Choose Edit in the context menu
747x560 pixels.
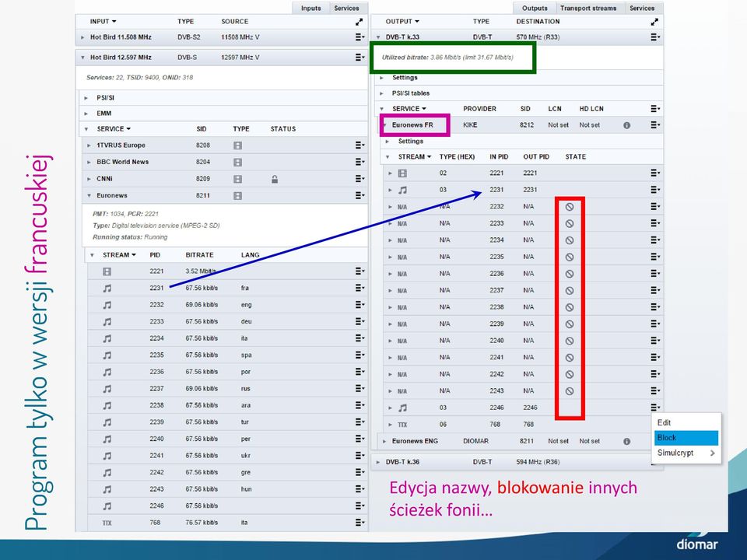[x=686, y=422]
